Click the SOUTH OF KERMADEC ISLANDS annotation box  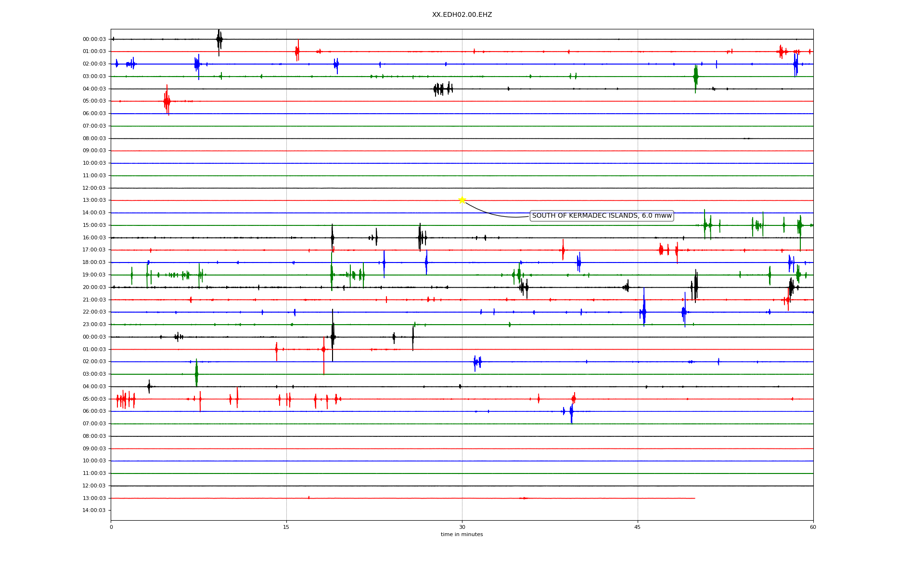click(601, 216)
